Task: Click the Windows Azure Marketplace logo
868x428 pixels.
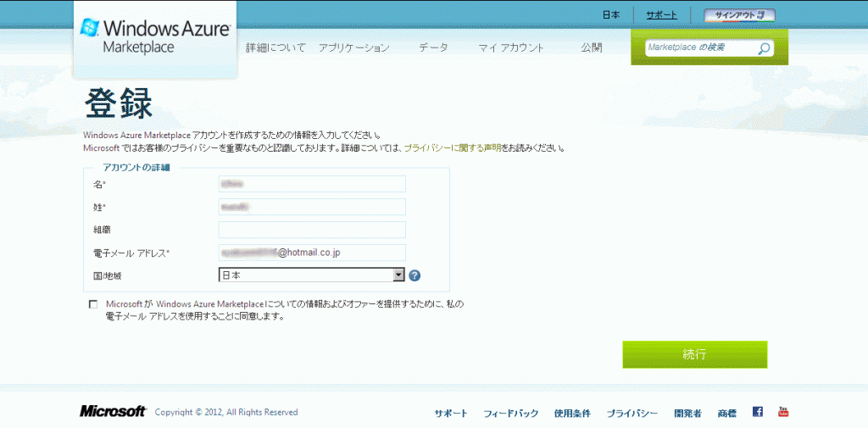Action: (x=155, y=36)
